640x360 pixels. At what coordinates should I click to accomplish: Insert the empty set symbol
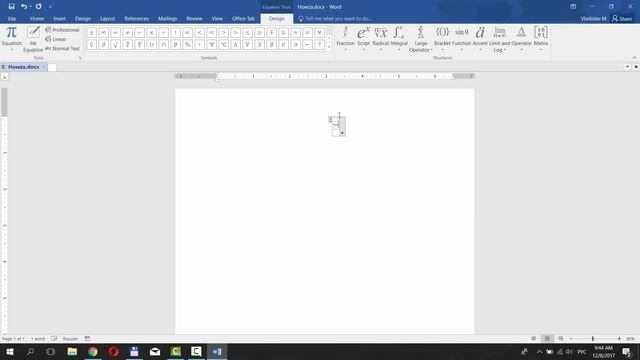click(176, 44)
